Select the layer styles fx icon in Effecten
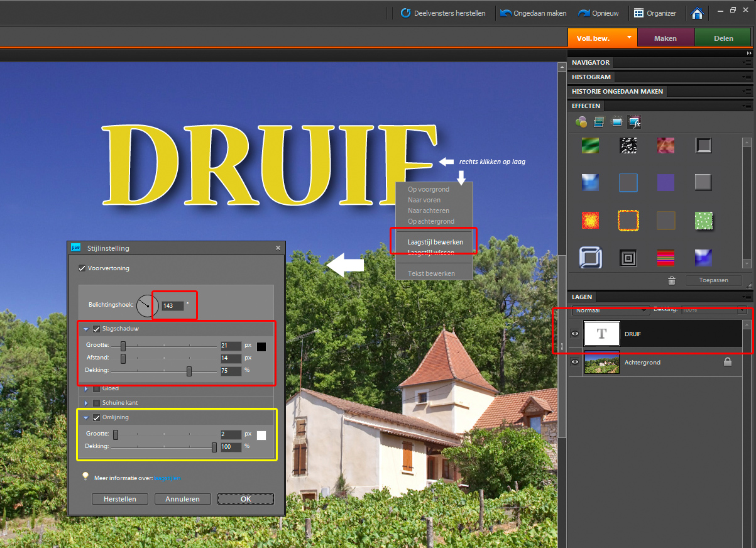This screenshot has width=756, height=548. coord(635,122)
